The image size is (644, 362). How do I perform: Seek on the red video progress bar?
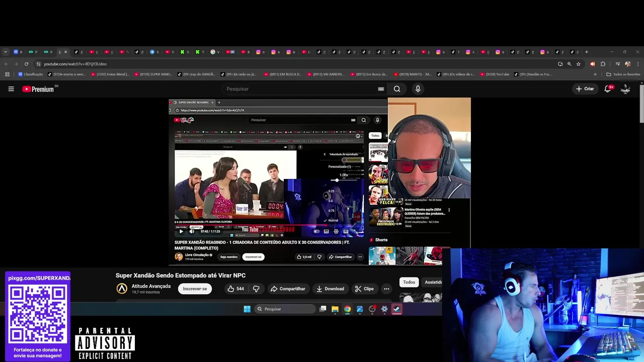pos(269,225)
